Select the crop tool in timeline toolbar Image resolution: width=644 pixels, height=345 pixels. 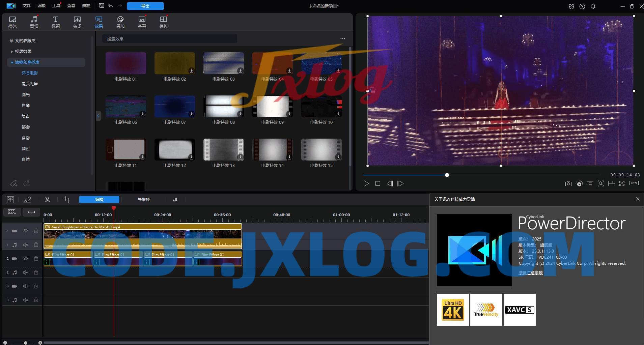click(x=67, y=200)
